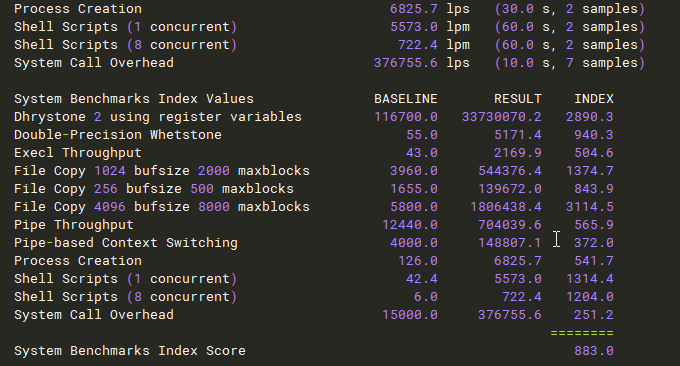
Task: Click the BASELINE column header
Action: coord(406,99)
